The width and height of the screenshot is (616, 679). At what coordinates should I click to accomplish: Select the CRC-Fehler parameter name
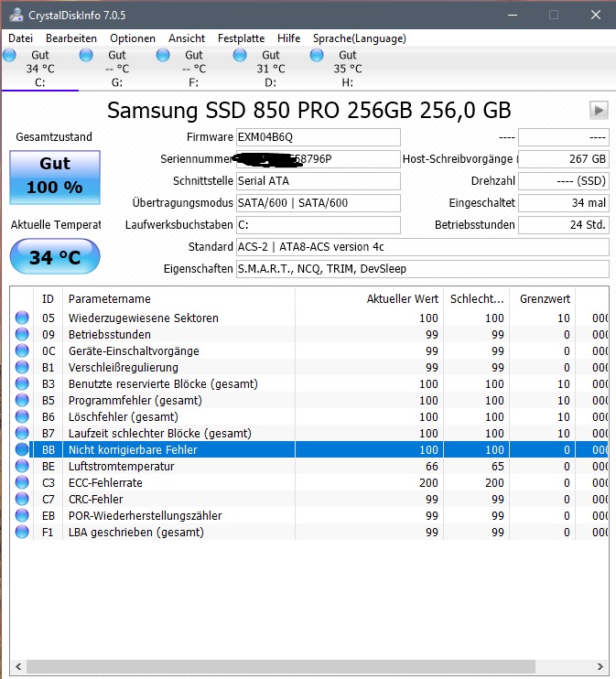pos(96,500)
